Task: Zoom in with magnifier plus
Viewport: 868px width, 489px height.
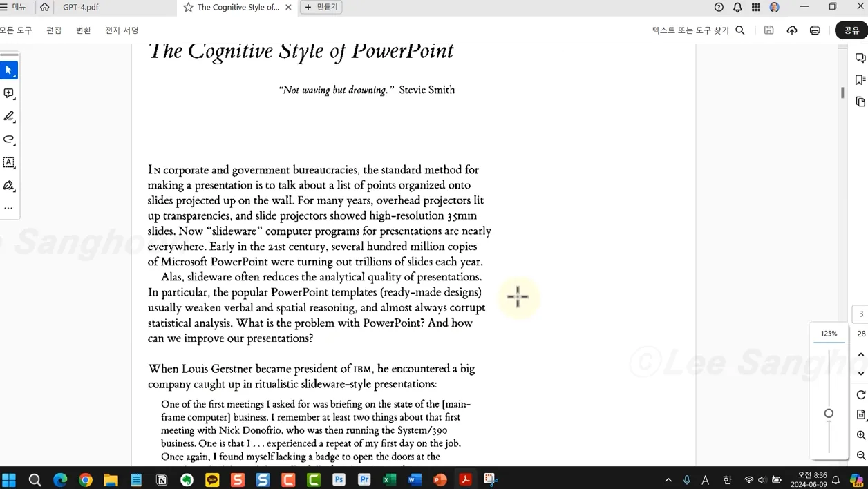Action: coord(861,435)
